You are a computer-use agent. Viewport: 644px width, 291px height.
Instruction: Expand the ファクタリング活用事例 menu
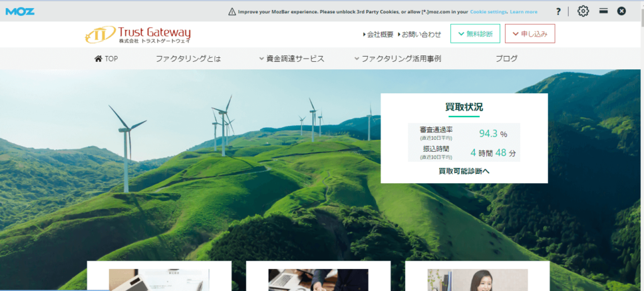pos(397,59)
